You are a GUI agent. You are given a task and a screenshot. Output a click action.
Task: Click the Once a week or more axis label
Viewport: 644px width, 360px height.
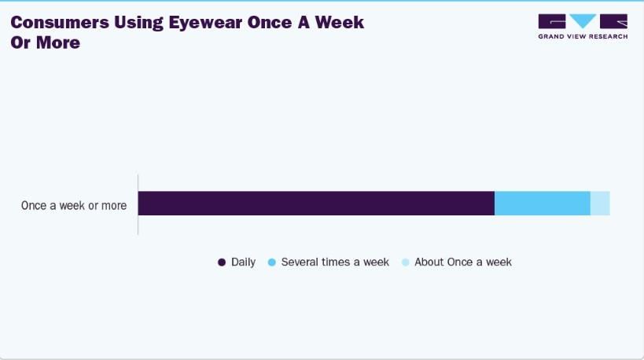click(73, 206)
